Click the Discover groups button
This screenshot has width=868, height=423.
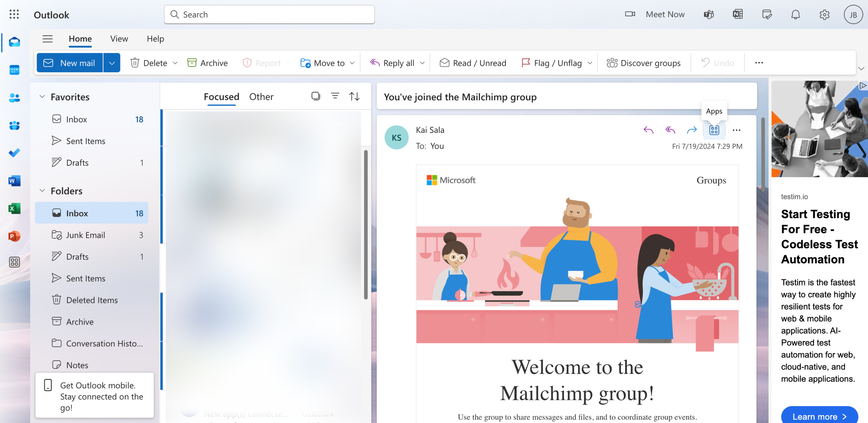click(x=643, y=63)
